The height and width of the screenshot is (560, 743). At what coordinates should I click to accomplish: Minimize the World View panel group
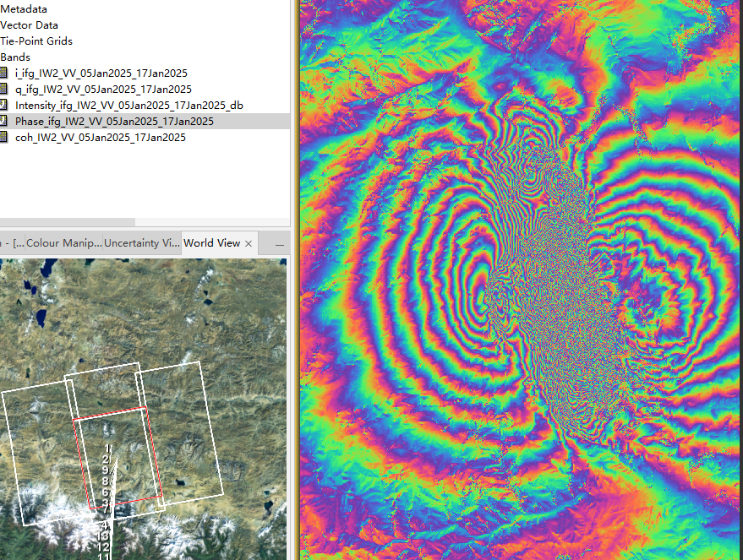(x=280, y=245)
